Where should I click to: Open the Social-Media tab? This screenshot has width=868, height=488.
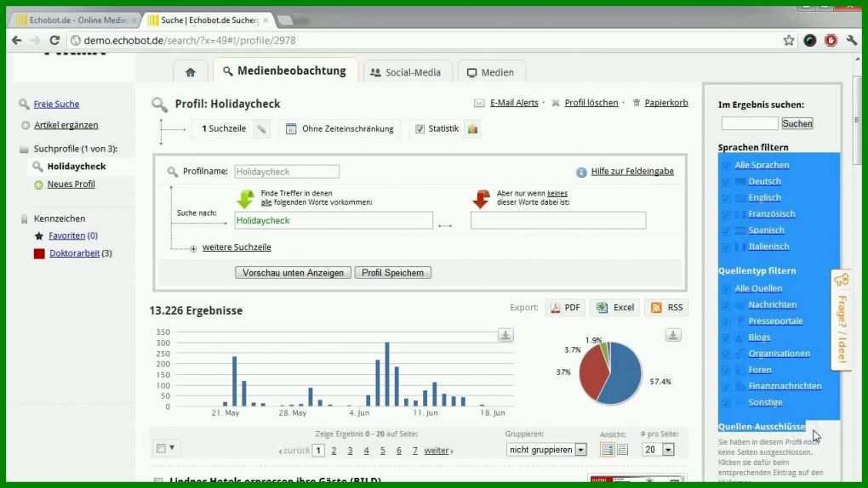point(406,72)
